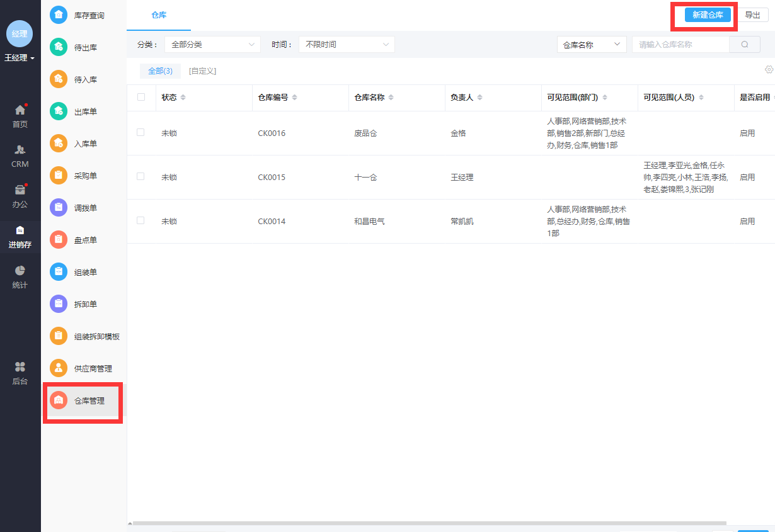Screen dimensions: 775x532
Task: Click the horizontal table scrollbar
Action: pos(429,523)
